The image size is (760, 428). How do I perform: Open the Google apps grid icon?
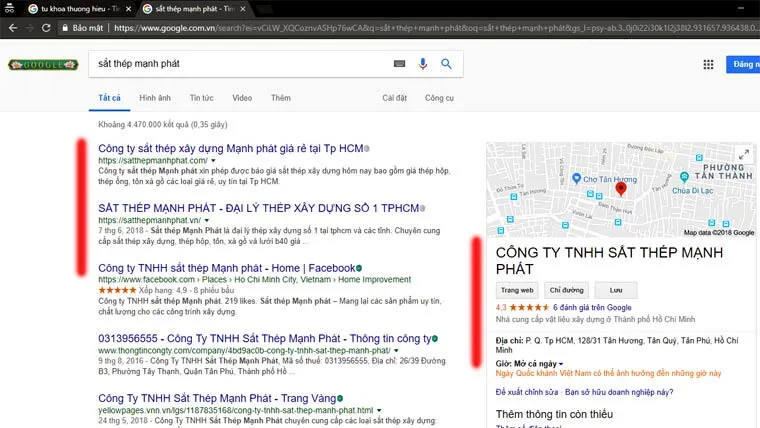(x=708, y=64)
